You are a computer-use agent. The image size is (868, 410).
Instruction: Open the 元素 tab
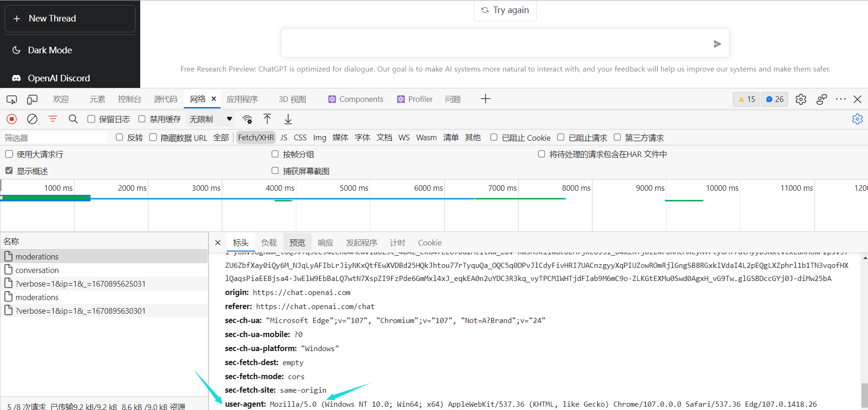[x=97, y=99]
